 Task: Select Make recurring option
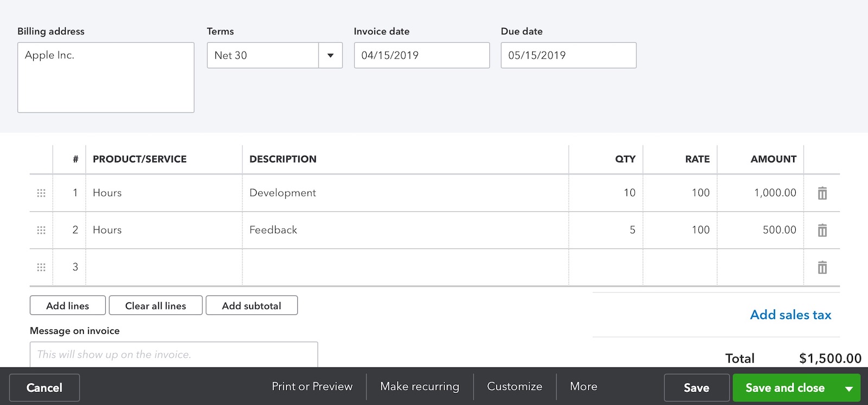419,387
